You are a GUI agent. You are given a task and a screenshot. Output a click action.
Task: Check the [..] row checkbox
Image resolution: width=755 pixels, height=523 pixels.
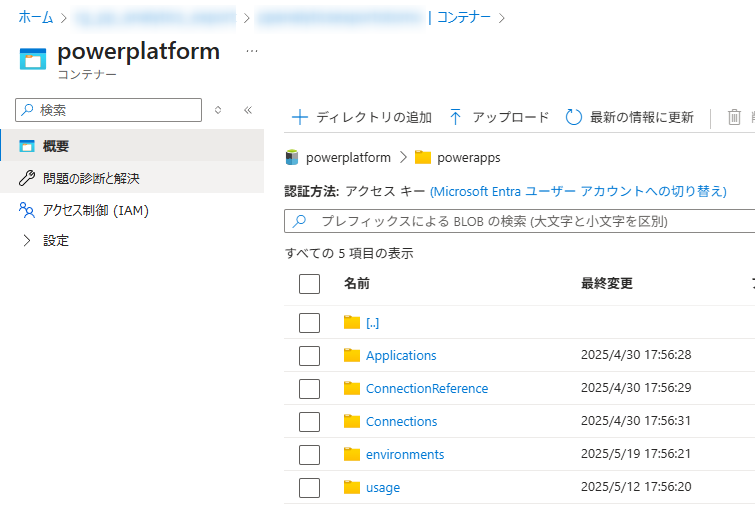309,323
